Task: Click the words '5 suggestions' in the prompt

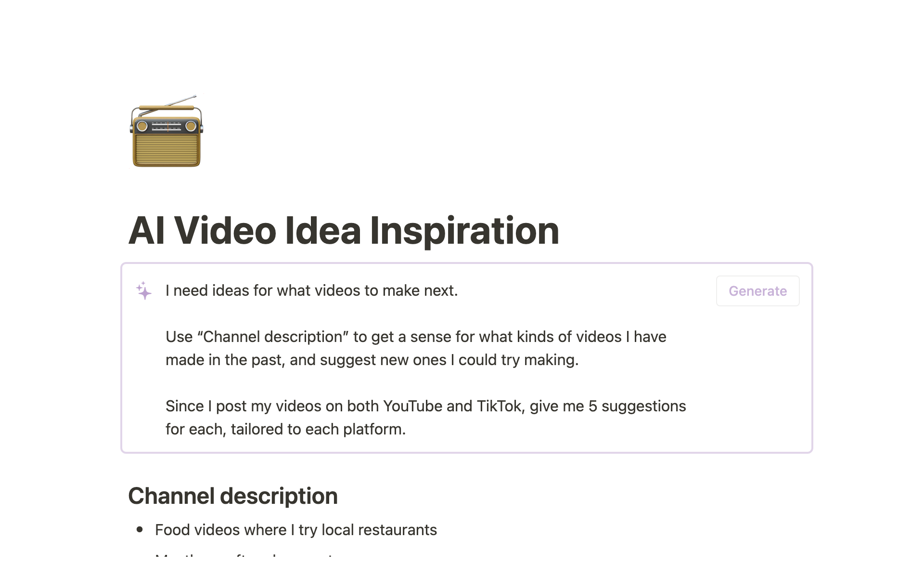Action: (x=637, y=406)
